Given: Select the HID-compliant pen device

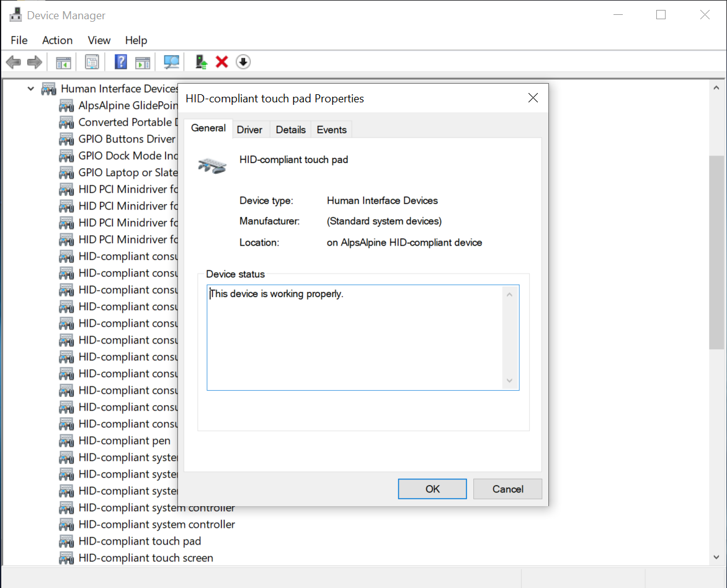Looking at the screenshot, I should [124, 440].
